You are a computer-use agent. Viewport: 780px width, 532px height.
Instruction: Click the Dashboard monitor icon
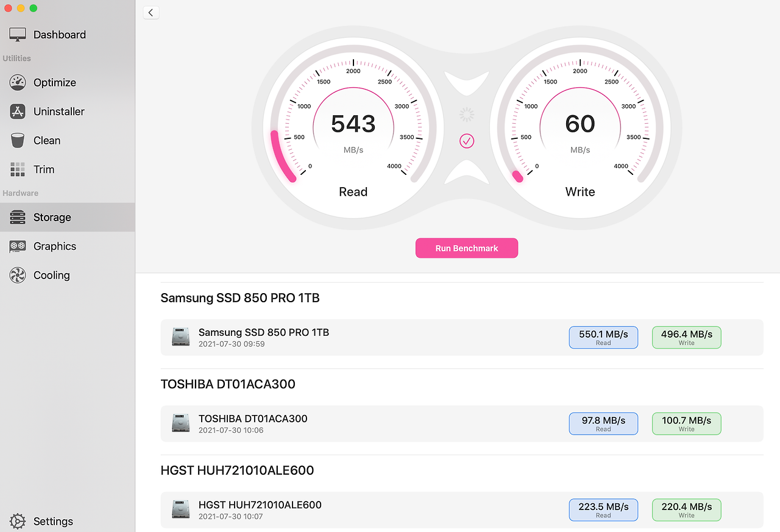[x=18, y=35]
